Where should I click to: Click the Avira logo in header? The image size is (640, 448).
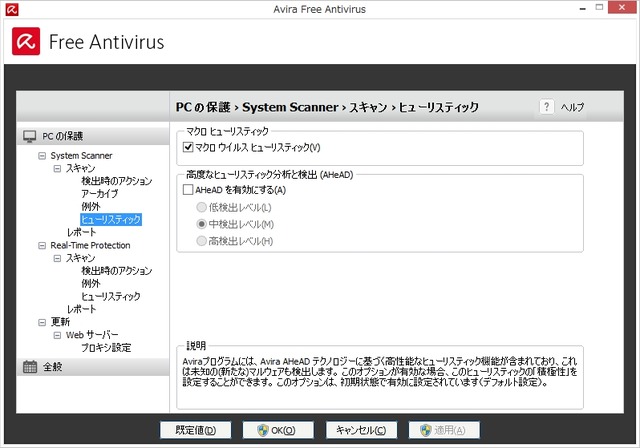[x=26, y=41]
